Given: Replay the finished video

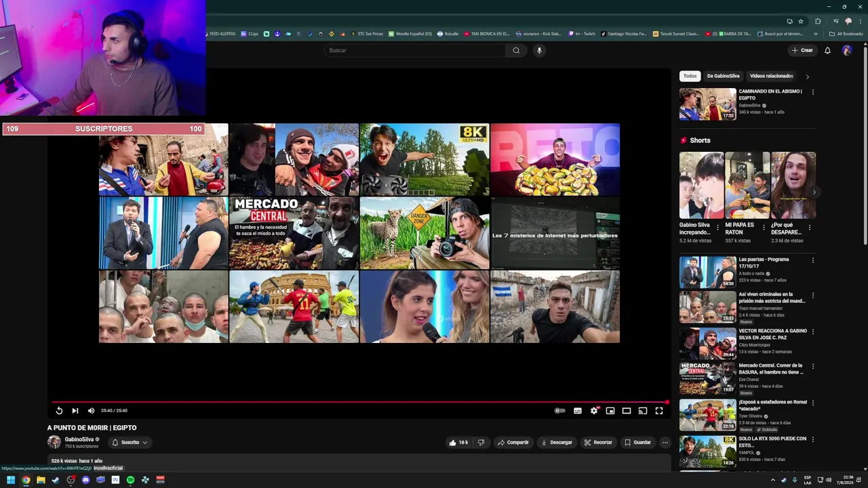Looking at the screenshot, I should coord(59,411).
